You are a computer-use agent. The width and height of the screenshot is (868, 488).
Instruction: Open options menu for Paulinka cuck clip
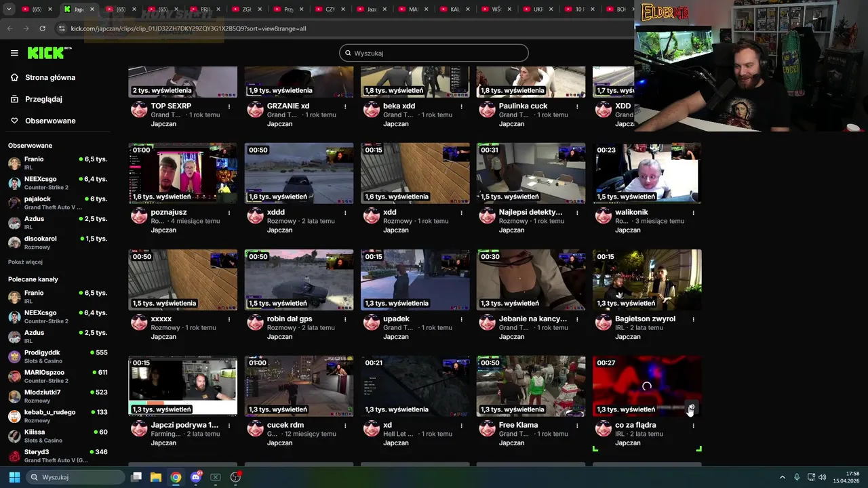(x=577, y=106)
